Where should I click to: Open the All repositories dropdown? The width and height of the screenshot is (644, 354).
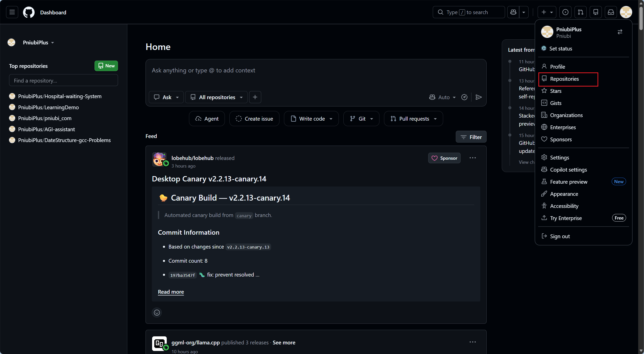[217, 97]
